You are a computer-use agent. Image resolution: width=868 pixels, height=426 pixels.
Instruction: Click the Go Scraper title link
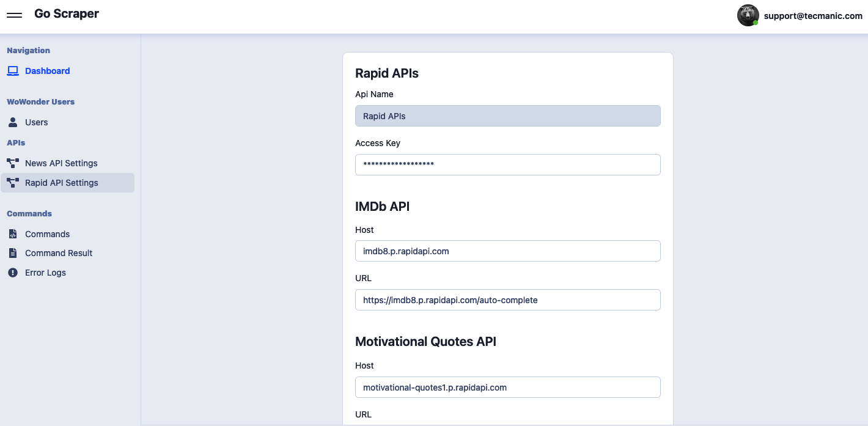tap(67, 14)
